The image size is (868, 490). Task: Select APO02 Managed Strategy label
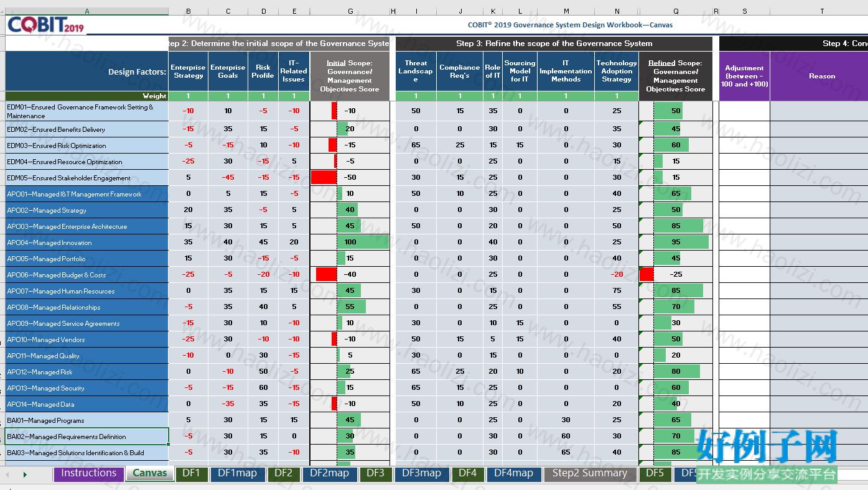pyautogui.click(x=87, y=210)
